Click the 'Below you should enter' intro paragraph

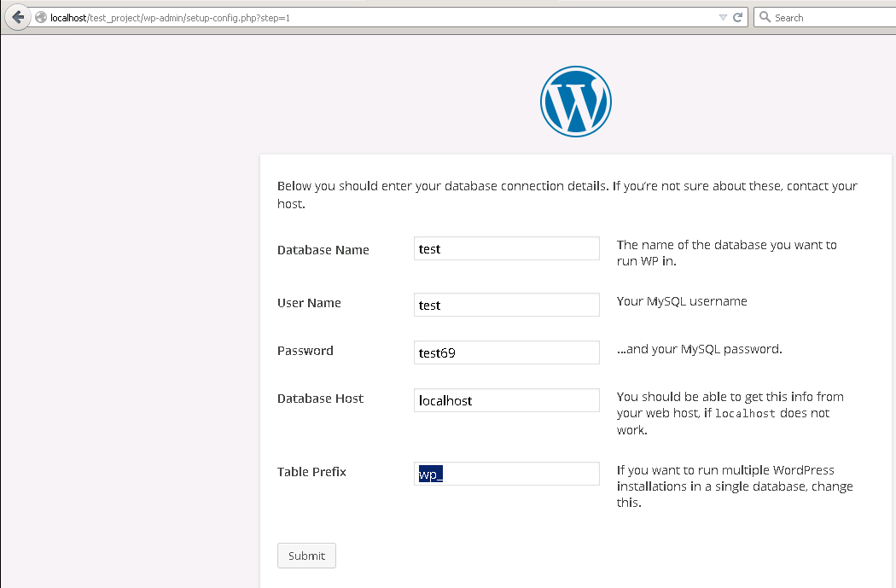click(567, 195)
